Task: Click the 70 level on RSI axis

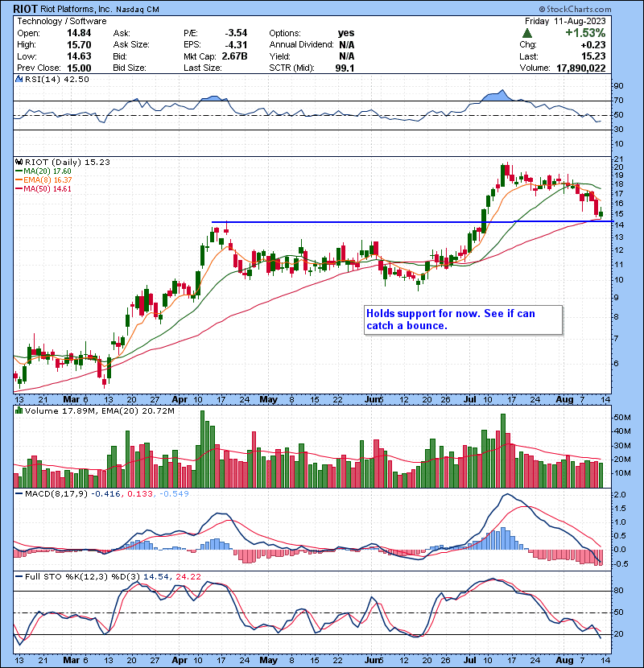Action: tap(618, 101)
